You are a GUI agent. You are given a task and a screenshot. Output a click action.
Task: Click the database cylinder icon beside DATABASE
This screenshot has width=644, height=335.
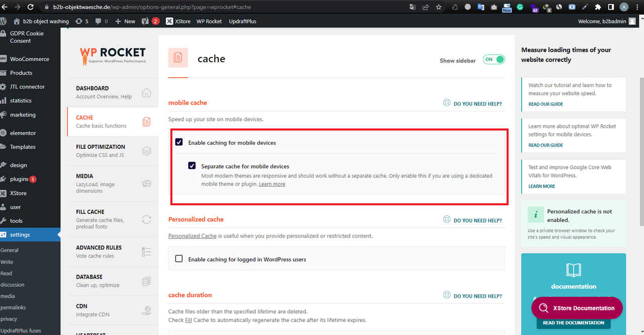(146, 281)
